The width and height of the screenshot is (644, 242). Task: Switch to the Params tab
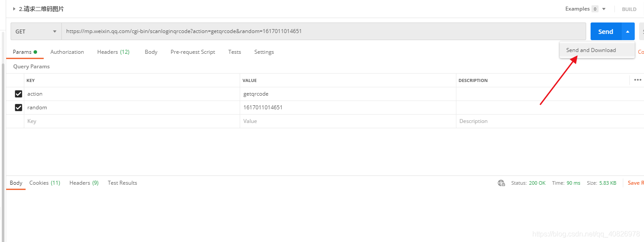click(25, 52)
